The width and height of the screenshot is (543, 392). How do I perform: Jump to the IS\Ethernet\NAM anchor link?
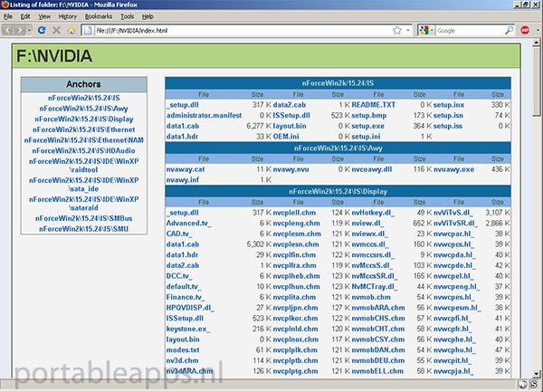coord(84,140)
